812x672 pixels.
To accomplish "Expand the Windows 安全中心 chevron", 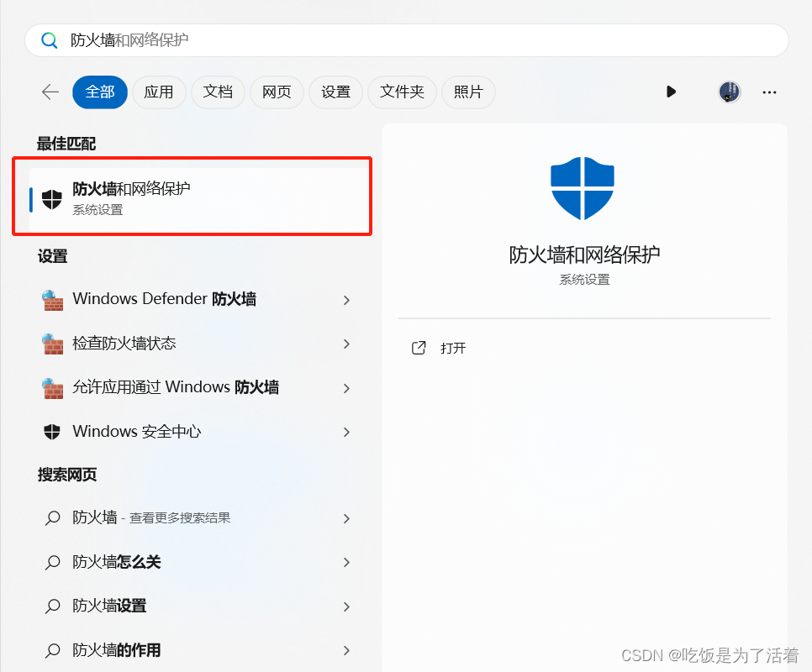I will [346, 432].
